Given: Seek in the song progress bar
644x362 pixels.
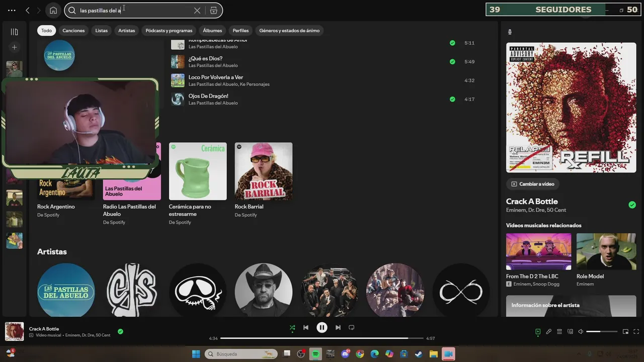Looking at the screenshot, I should 322,338.
